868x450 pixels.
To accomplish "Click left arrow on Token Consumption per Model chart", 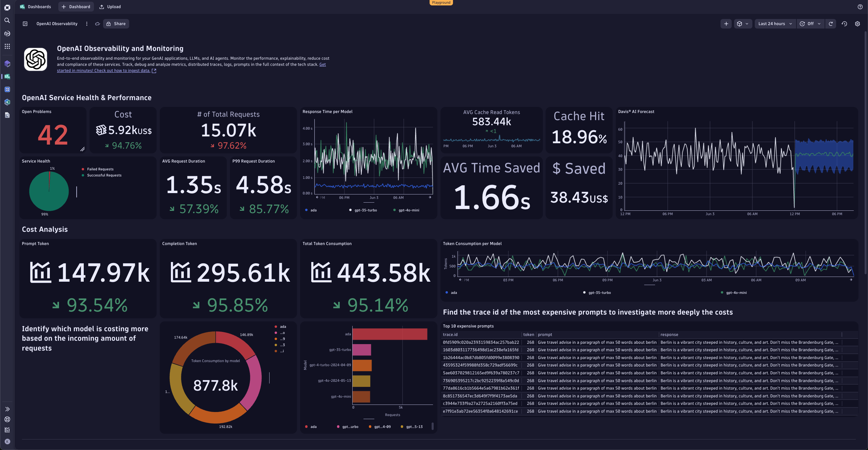I will [460, 280].
